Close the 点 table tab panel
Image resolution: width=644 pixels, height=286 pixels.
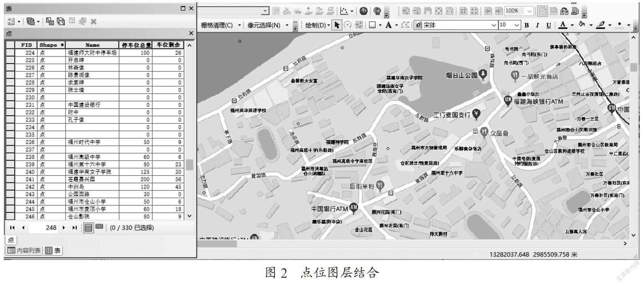tap(191, 33)
